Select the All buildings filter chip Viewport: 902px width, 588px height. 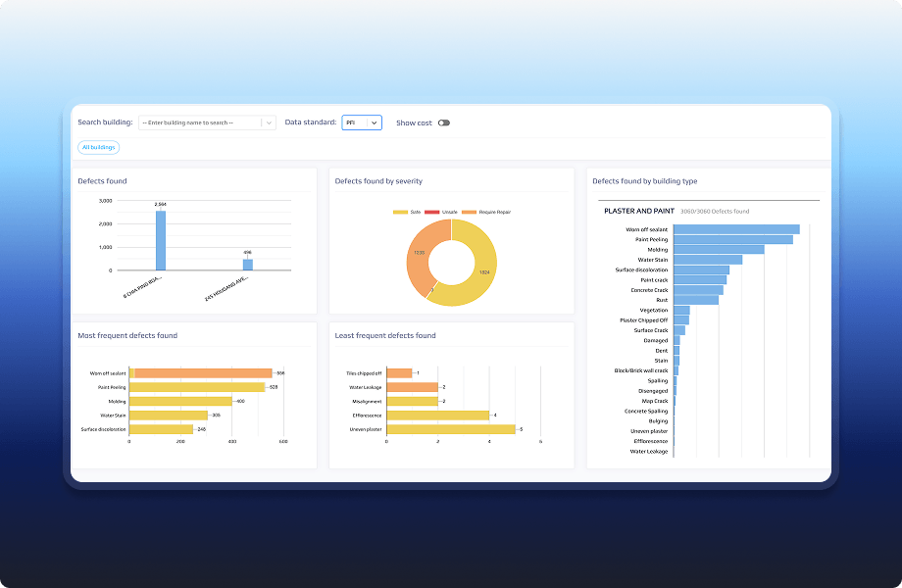98,147
